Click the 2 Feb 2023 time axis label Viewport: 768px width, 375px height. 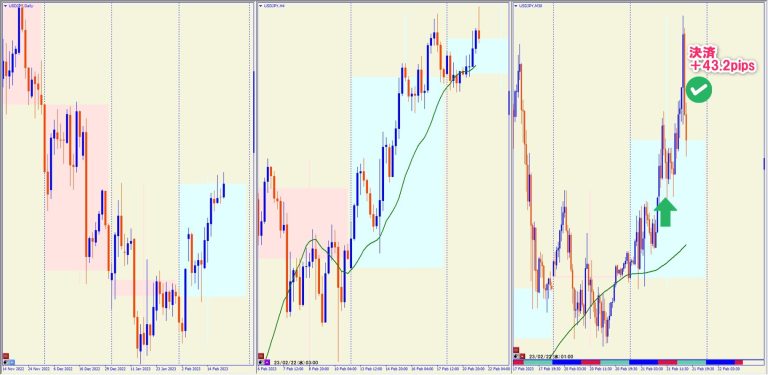[x=191, y=369]
